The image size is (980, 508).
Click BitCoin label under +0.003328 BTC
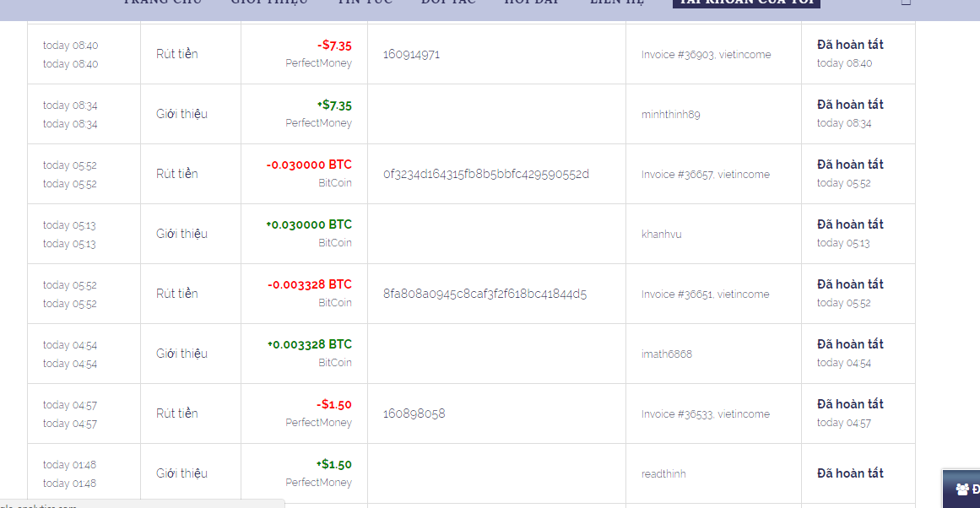pos(335,363)
